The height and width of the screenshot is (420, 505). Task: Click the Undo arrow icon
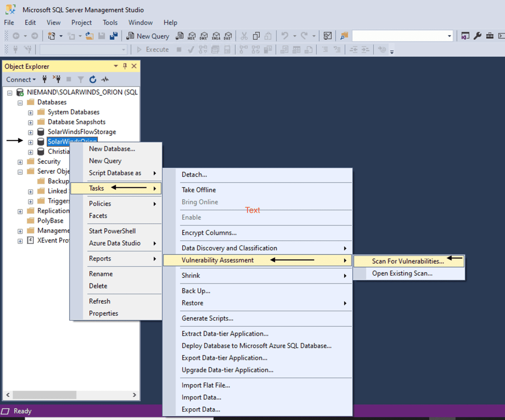point(285,36)
